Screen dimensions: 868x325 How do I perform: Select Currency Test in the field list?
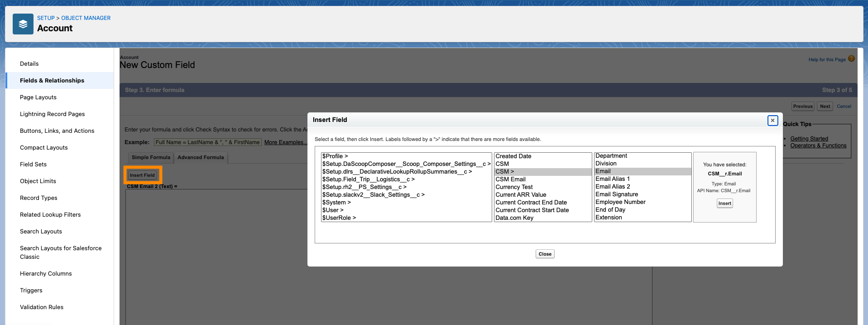click(x=543, y=187)
